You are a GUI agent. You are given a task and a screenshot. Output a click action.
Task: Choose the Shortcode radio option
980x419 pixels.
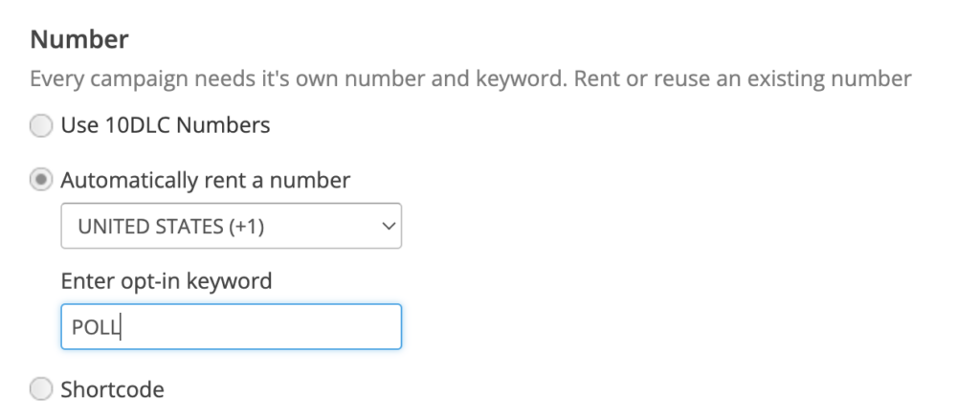41,389
